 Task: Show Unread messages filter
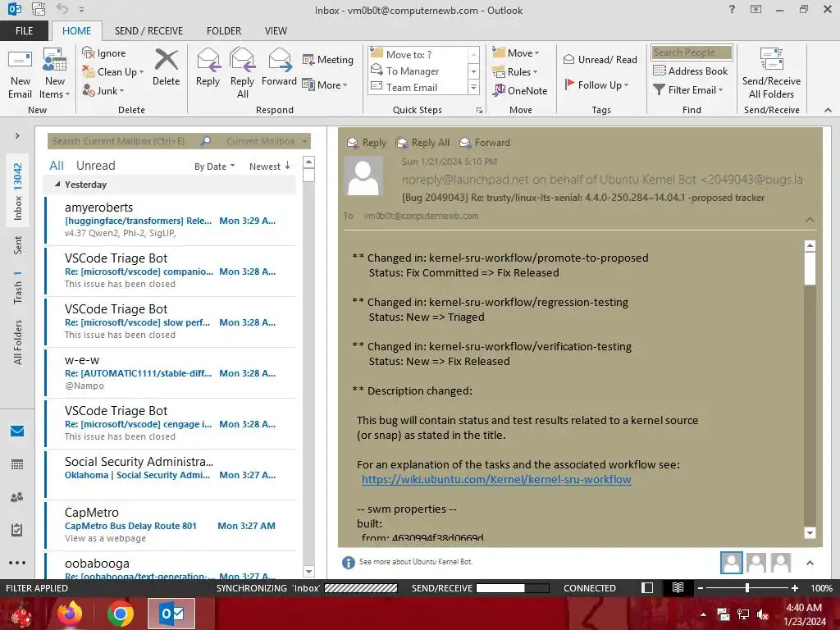(x=95, y=166)
